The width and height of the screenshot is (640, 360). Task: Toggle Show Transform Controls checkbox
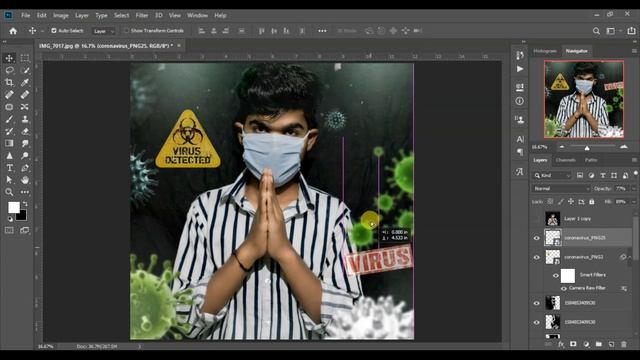pos(127,31)
